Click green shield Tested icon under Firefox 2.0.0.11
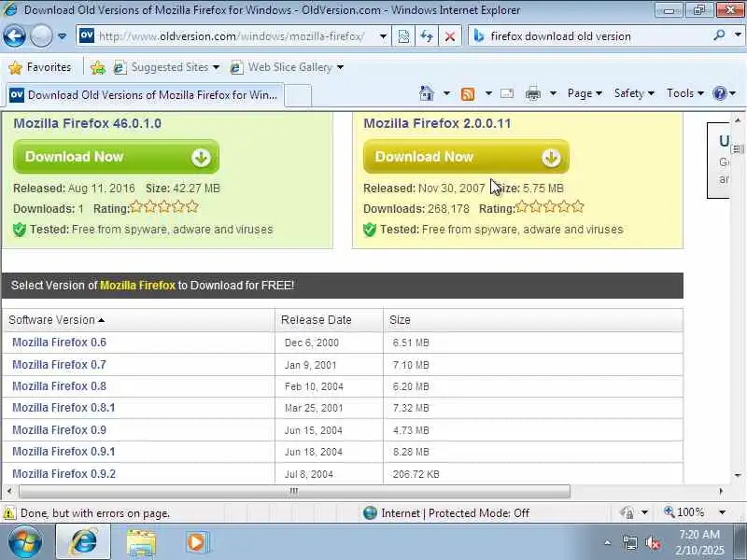The image size is (747, 560). (x=370, y=230)
